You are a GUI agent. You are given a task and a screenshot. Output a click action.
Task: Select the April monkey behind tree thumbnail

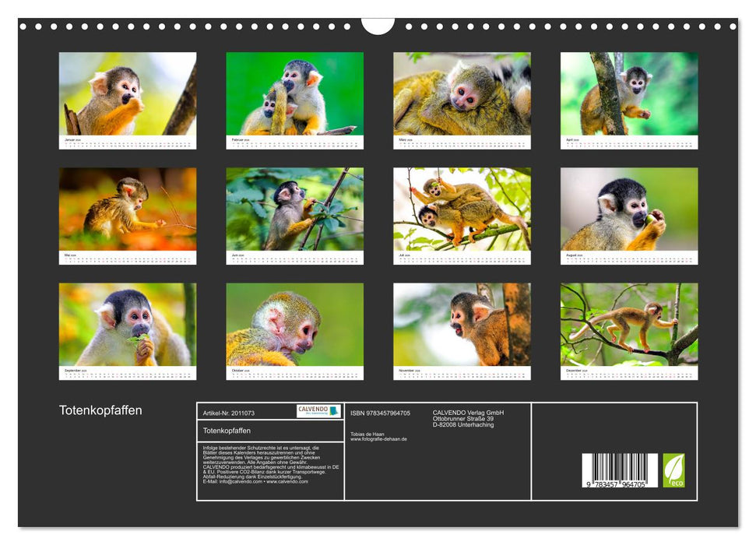pos(629,94)
